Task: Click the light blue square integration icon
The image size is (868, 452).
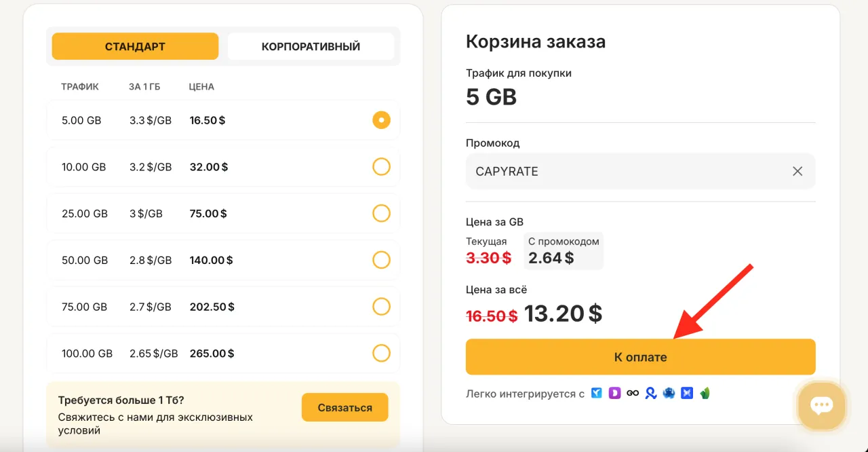Action: click(x=597, y=393)
